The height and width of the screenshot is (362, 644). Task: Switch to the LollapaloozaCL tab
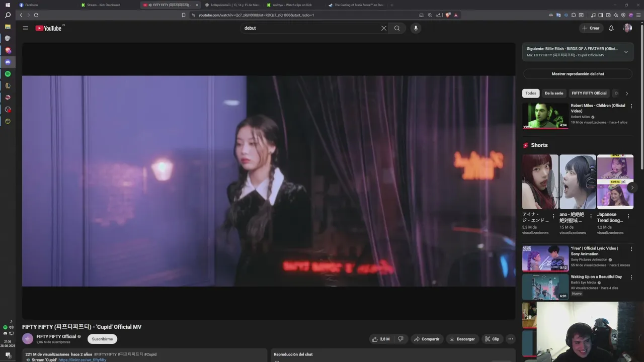click(x=232, y=5)
